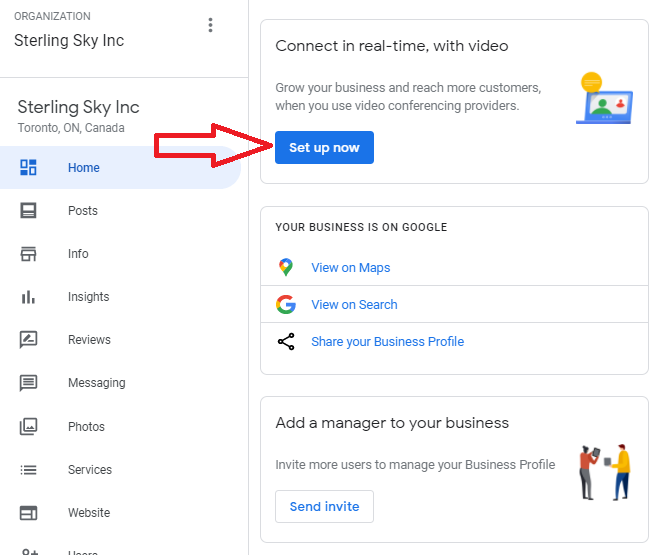
Task: Click the add manager people illustration
Action: (605, 472)
